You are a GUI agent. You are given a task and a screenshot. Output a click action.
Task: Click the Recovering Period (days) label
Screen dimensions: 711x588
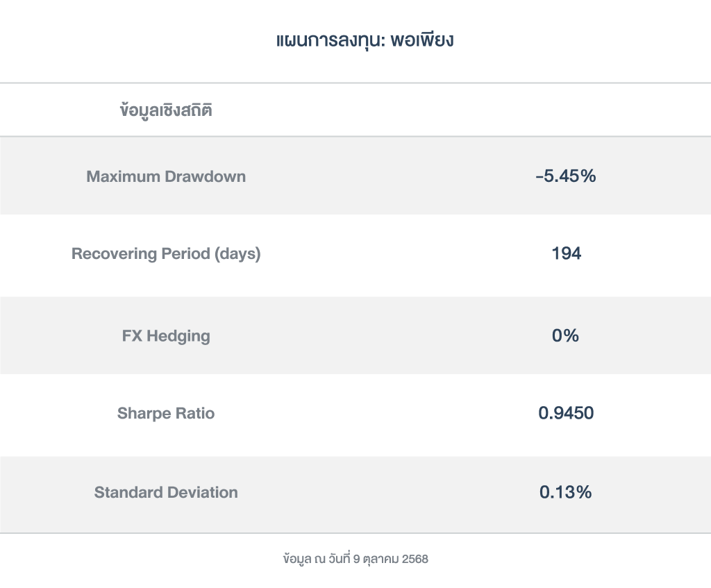[166, 254]
